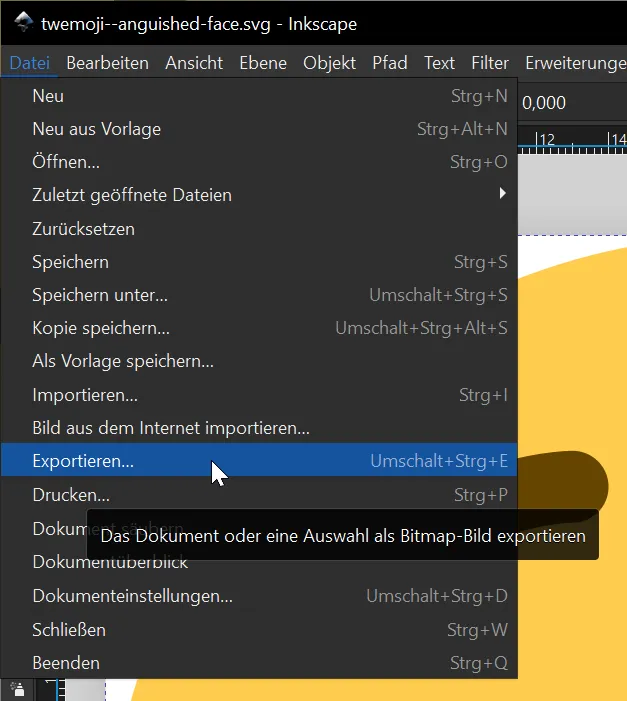This screenshot has height=701, width=627.
Task: Open the Ebene menu
Action: click(263, 62)
